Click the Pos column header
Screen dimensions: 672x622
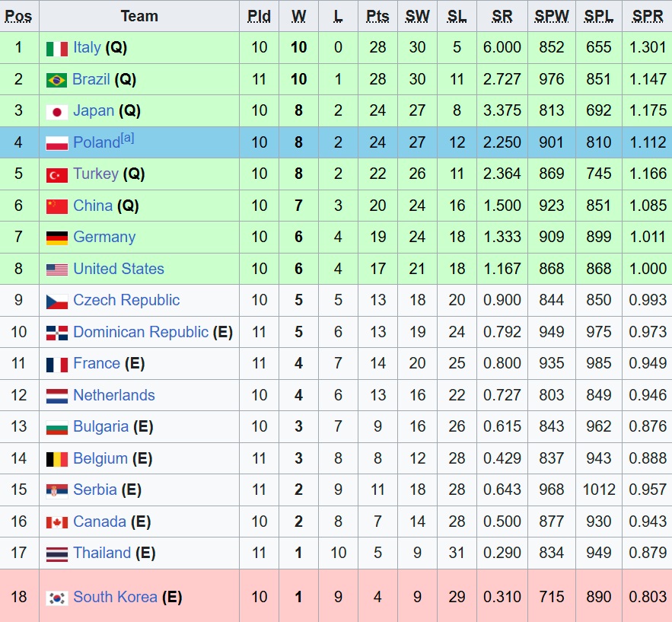pos(18,16)
